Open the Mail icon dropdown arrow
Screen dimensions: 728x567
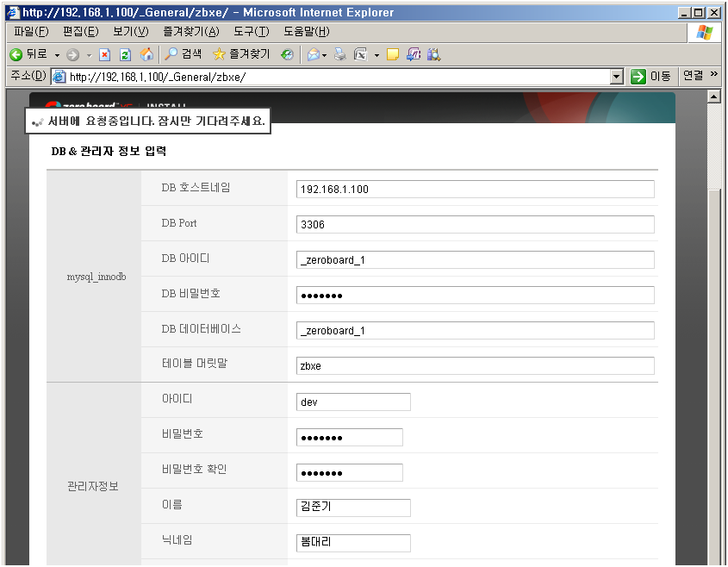tap(324, 55)
